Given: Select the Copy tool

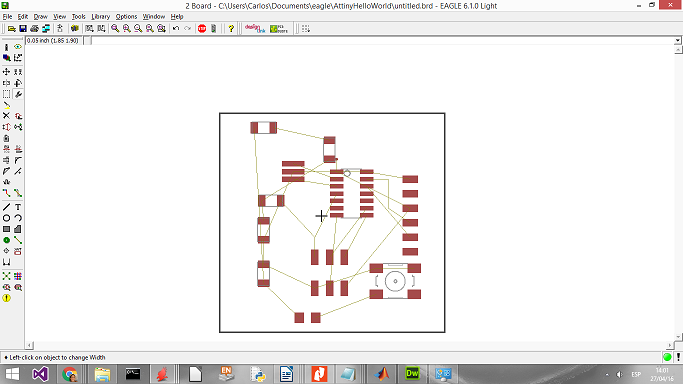Looking at the screenshot, I should (x=18, y=71).
